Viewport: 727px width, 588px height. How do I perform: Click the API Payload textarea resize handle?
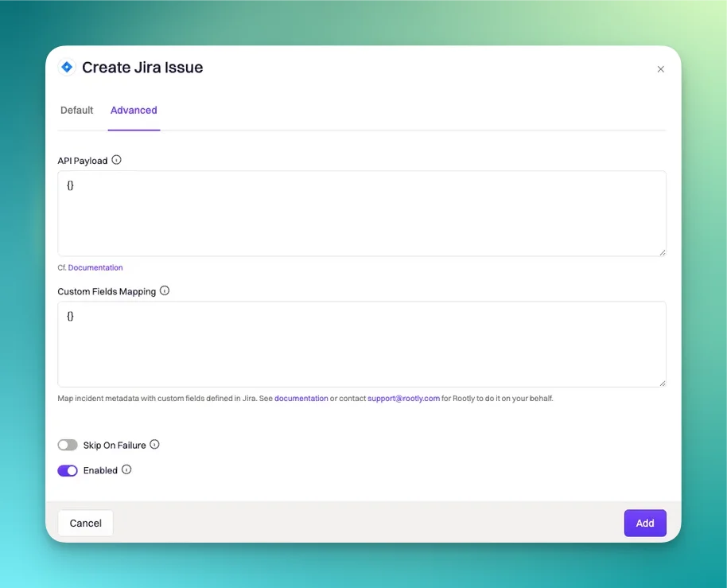point(663,252)
